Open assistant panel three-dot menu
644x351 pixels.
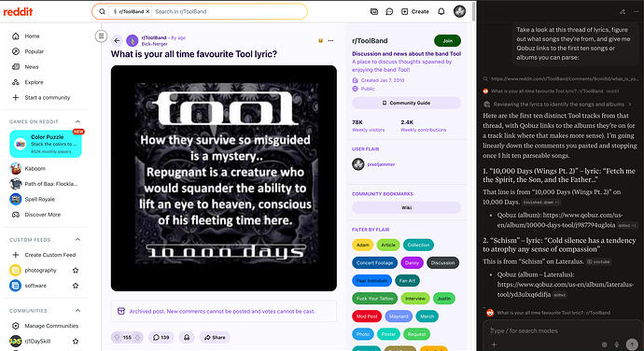click(x=637, y=11)
